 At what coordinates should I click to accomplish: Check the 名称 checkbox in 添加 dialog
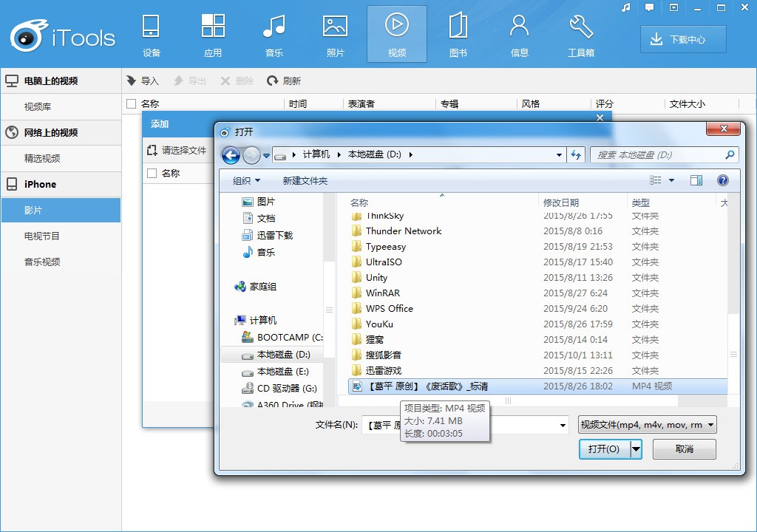tap(152, 173)
